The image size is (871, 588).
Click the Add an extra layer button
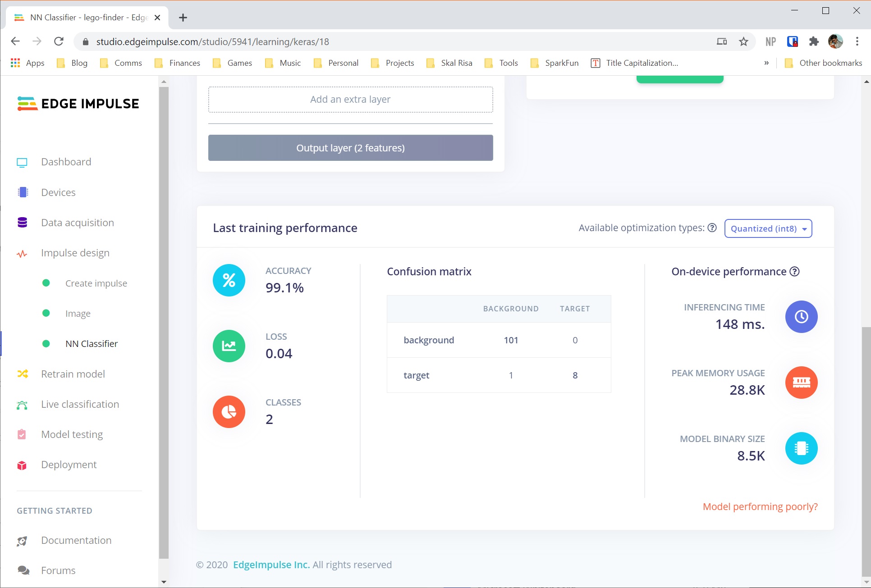[350, 99]
